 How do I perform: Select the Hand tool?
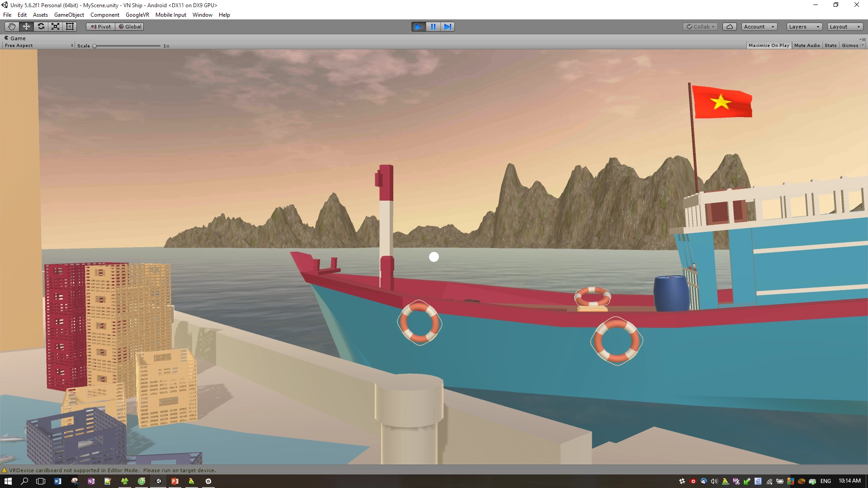pos(12,27)
